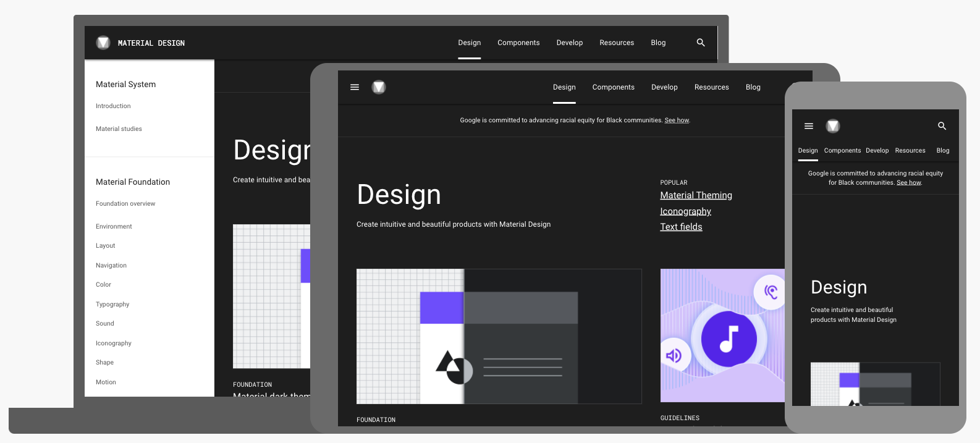Open the Resources tab on the laptop
The image size is (980, 443).
[x=617, y=43]
